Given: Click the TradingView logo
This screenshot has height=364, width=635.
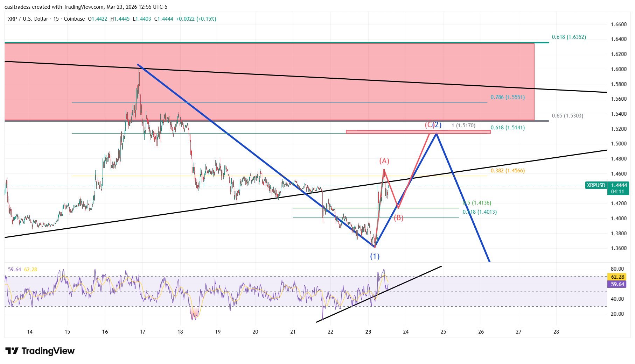Looking at the screenshot, I should pos(39,351).
